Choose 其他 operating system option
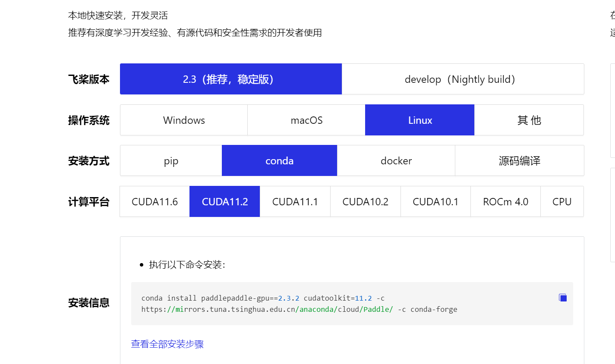The width and height of the screenshot is (615, 364). [x=529, y=120]
